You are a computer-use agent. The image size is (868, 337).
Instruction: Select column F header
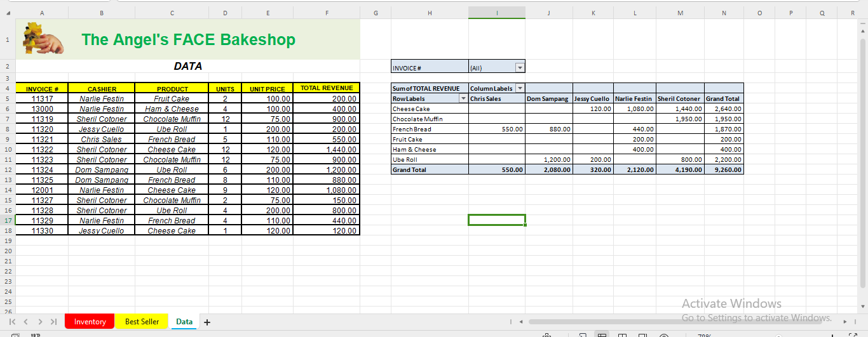click(327, 12)
